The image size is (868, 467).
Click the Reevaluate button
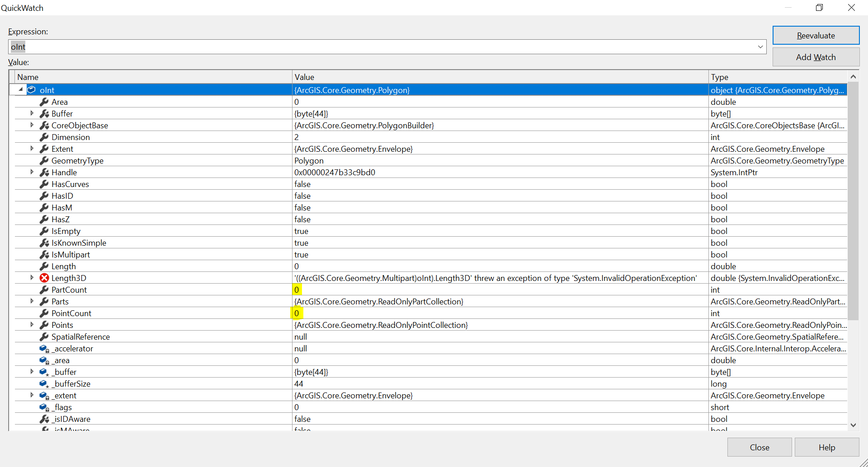point(816,36)
